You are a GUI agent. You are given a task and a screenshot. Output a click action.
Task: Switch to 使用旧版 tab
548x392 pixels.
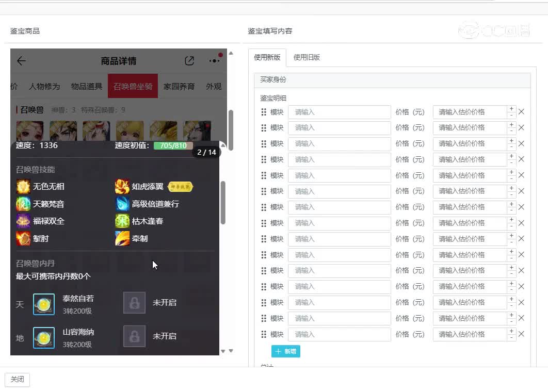tap(307, 57)
